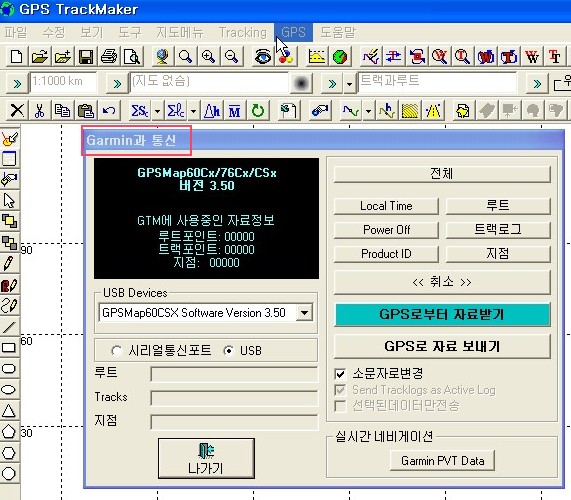Screen dimensions: 571x500
Task: Select the line drawing tool
Action: click(x=9, y=327)
